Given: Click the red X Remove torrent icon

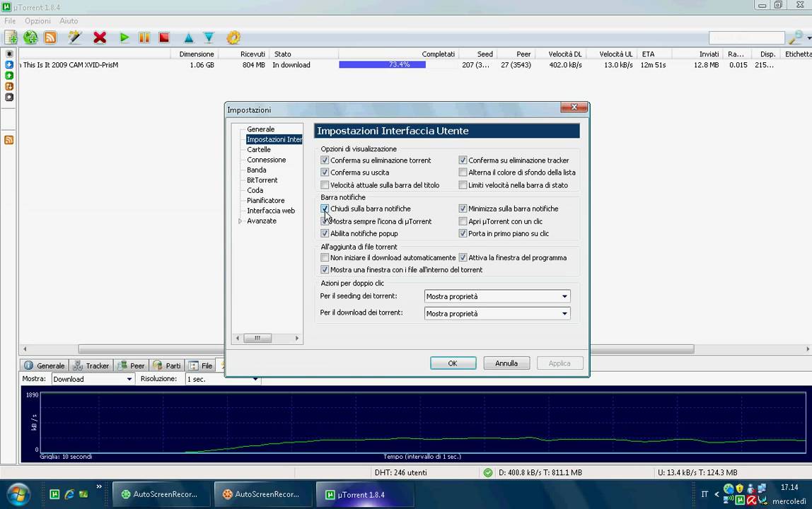Looking at the screenshot, I should (x=100, y=37).
